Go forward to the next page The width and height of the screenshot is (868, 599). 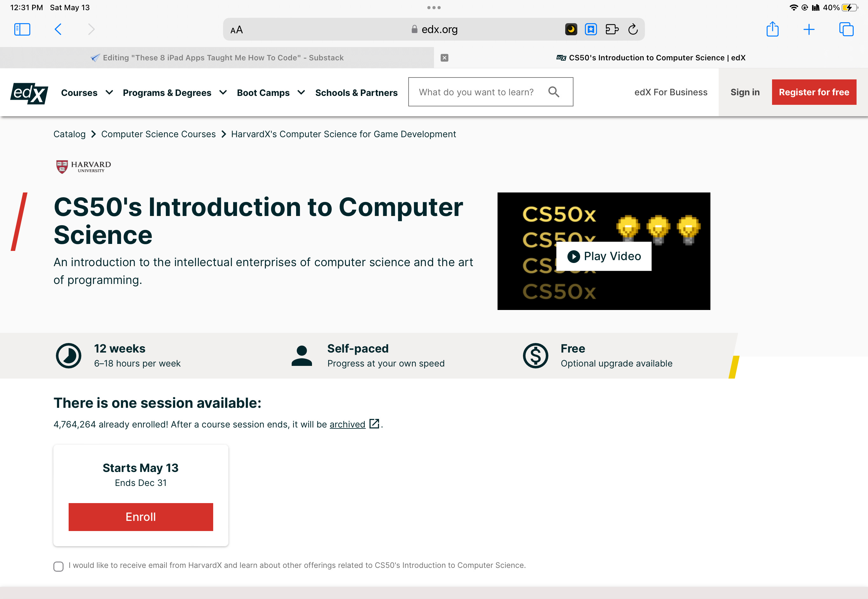91,29
